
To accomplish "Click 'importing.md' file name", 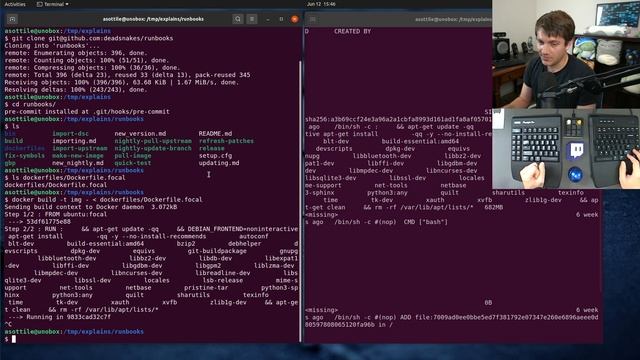I will pos(74,141).
